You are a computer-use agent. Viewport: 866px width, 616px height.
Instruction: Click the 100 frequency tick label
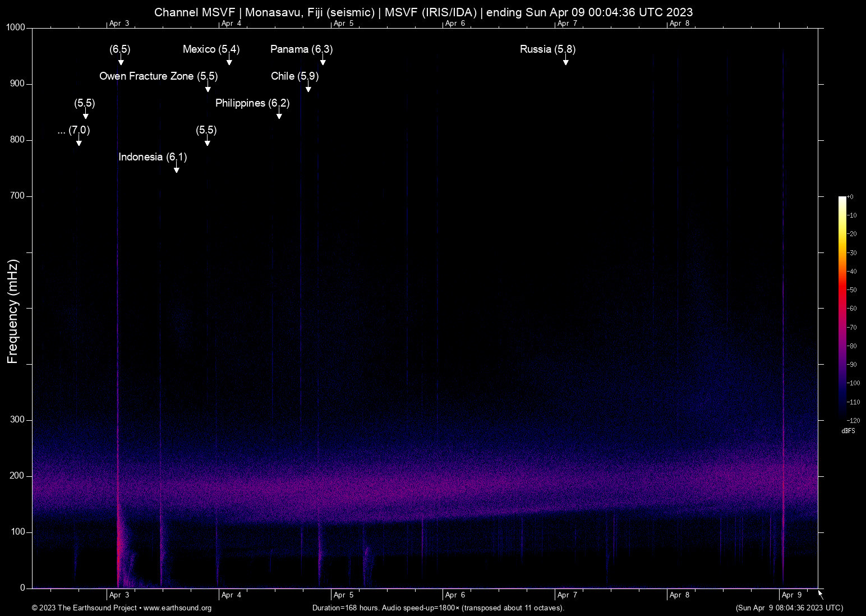pyautogui.click(x=18, y=532)
